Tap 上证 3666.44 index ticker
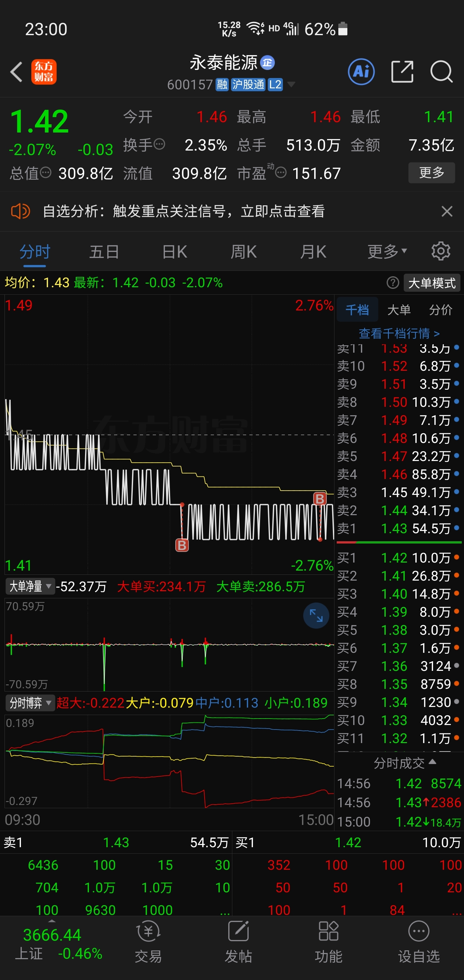The width and height of the screenshot is (464, 980). point(52,944)
